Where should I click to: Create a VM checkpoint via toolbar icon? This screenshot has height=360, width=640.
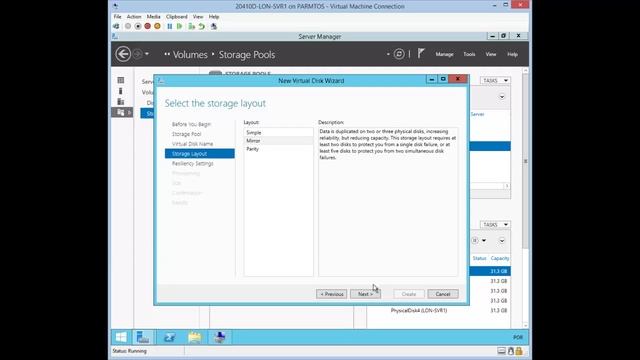(191, 27)
